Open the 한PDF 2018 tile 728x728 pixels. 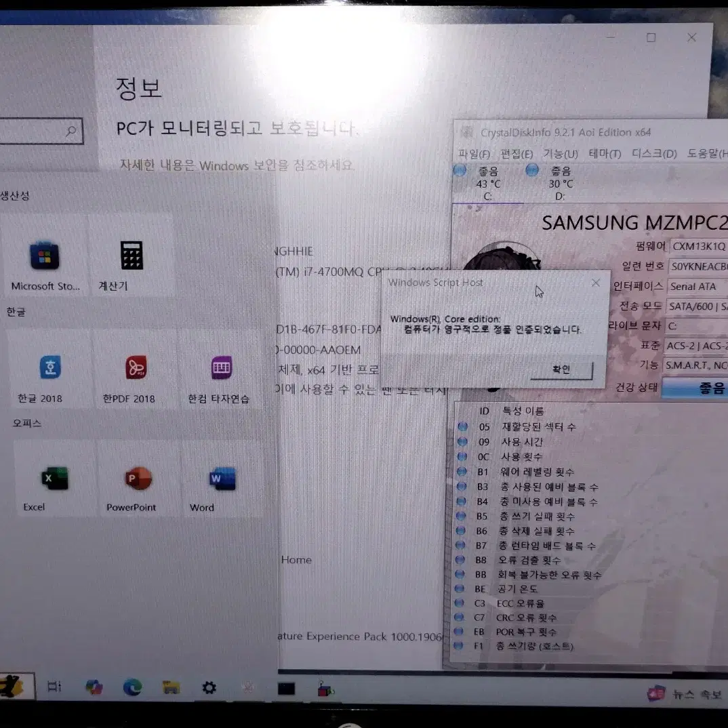point(136,369)
